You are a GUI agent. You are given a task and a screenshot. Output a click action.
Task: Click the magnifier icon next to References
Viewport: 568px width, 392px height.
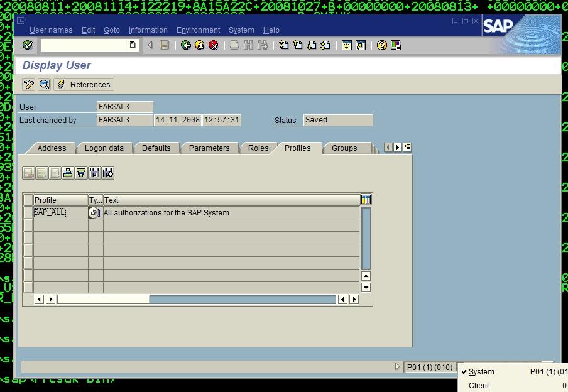pyautogui.click(x=45, y=84)
